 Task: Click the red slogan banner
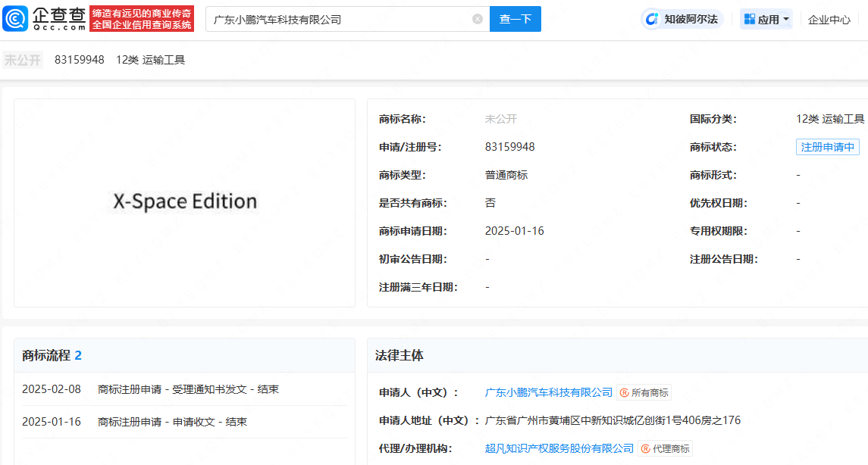(142, 19)
